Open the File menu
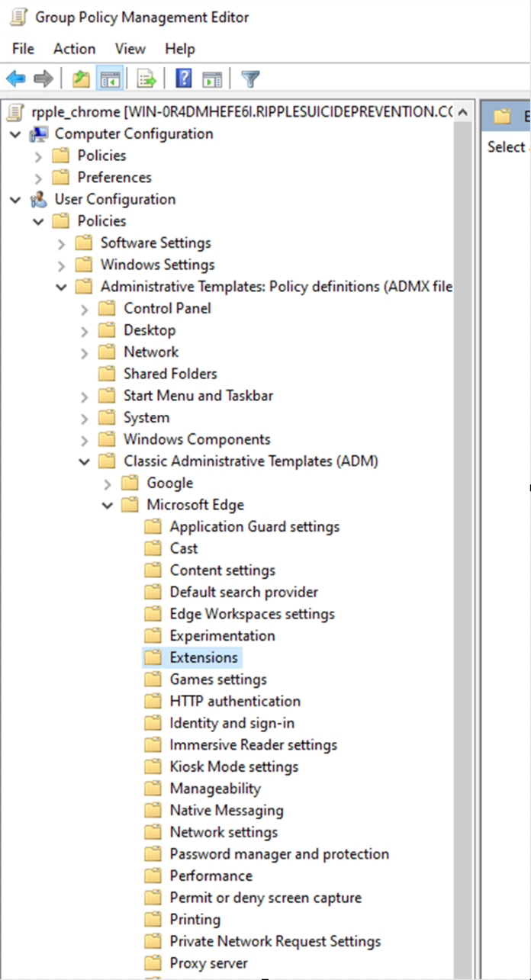This screenshot has height=980, width=531. [24, 49]
